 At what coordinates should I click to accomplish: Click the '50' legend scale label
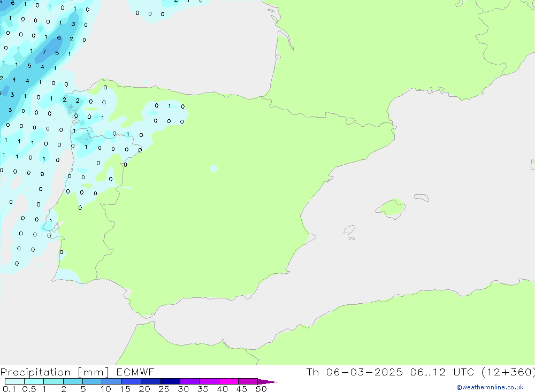(261, 389)
